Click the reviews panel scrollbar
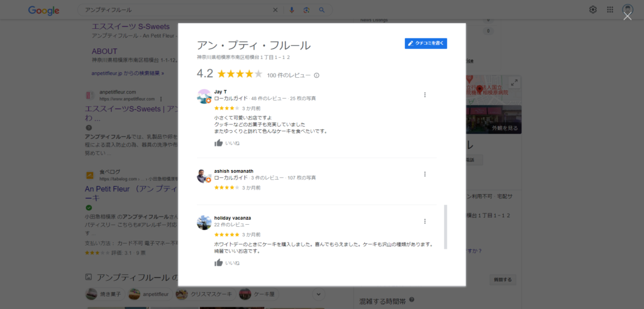Screen dimensions: 644x309 click(x=446, y=227)
